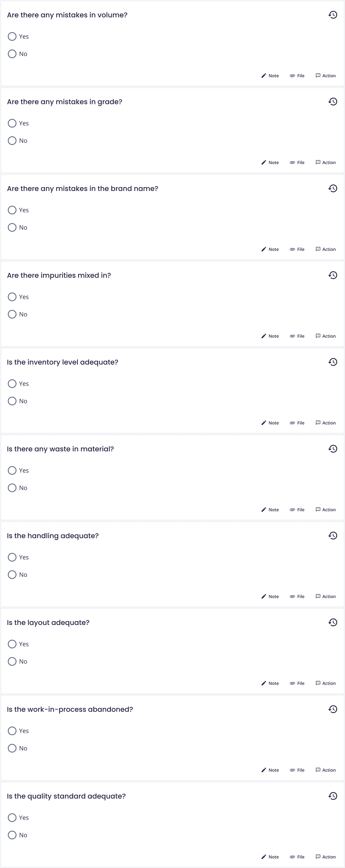345x868 pixels.
Task: Open history for the grade mistakes question
Action: (333, 101)
